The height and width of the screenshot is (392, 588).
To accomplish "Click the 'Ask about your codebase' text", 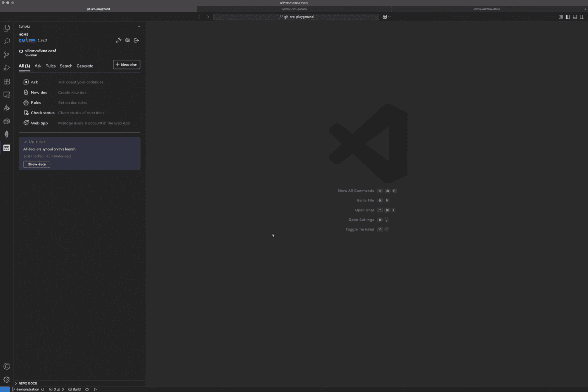I will pos(81,82).
